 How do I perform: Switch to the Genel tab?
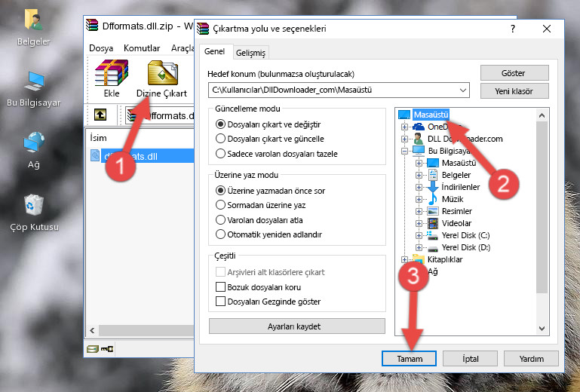(214, 51)
